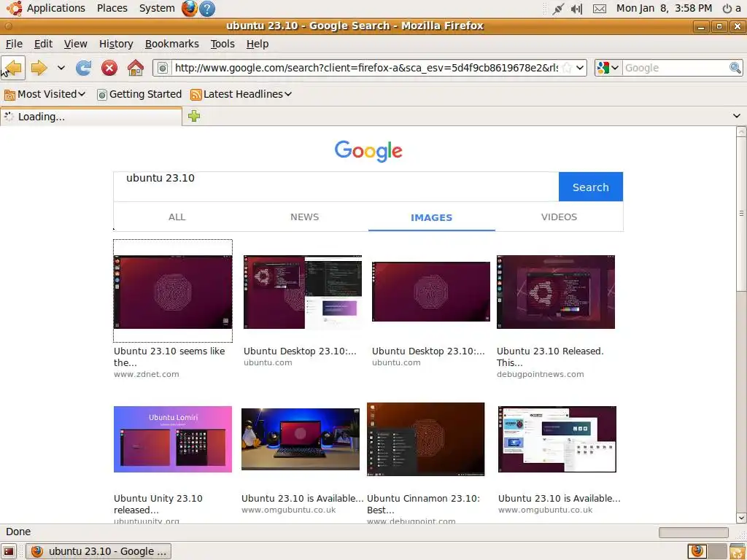The image size is (747, 560).
Task: Click the Ubuntu logo in Applications menu
Action: [15, 8]
